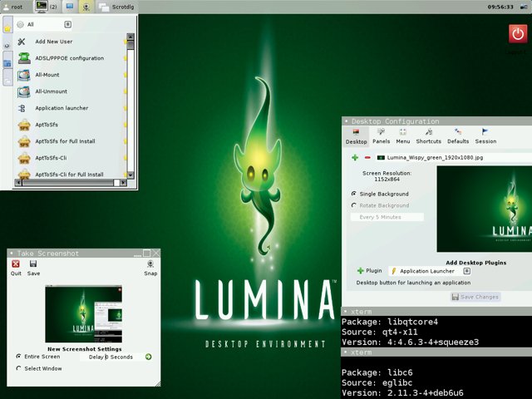The width and height of the screenshot is (532, 399).
Task: Open ADSL/PPPOE configuration entry
Action: coord(71,58)
